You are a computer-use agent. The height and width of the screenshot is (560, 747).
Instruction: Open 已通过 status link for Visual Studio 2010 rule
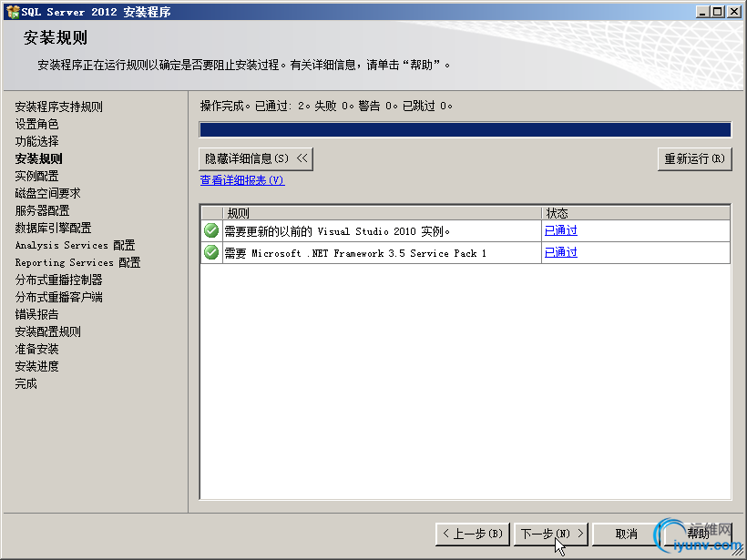[561, 230]
